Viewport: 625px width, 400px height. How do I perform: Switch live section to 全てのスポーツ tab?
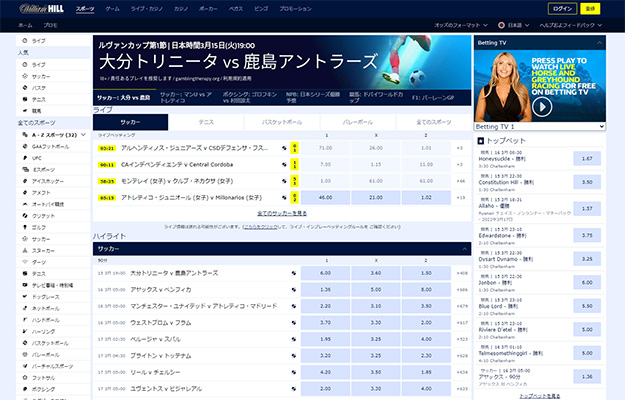(x=434, y=122)
